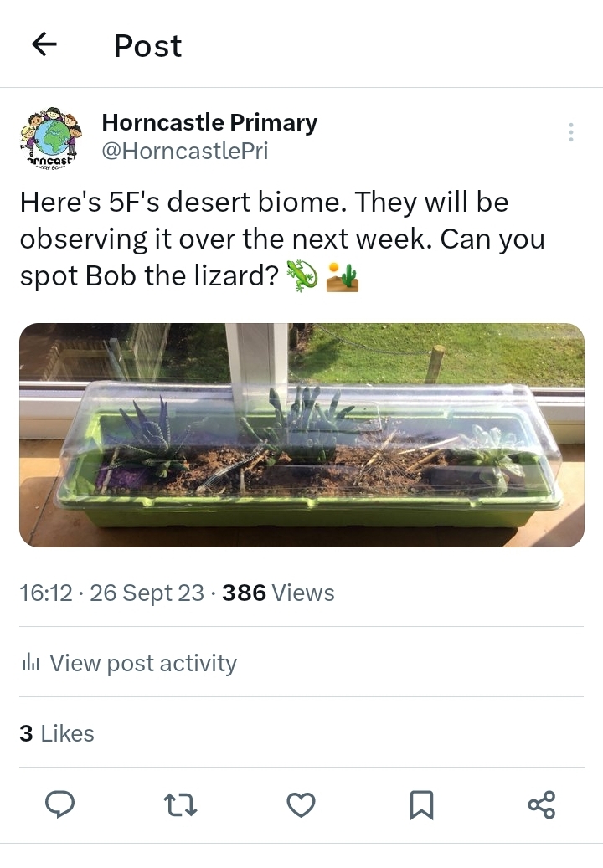The height and width of the screenshot is (868, 603).
Task: Open the desert biome photo
Action: 301,435
